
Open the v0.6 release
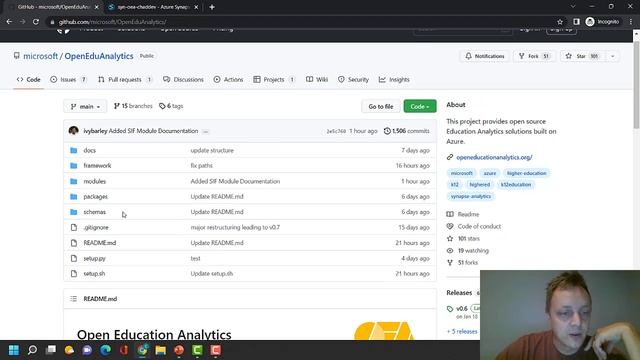[x=461, y=309]
